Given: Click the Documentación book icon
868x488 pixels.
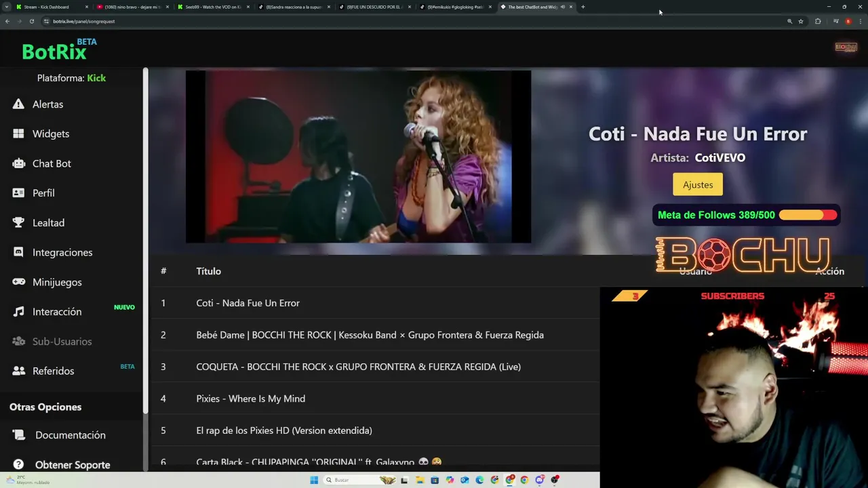Looking at the screenshot, I should 18,435.
